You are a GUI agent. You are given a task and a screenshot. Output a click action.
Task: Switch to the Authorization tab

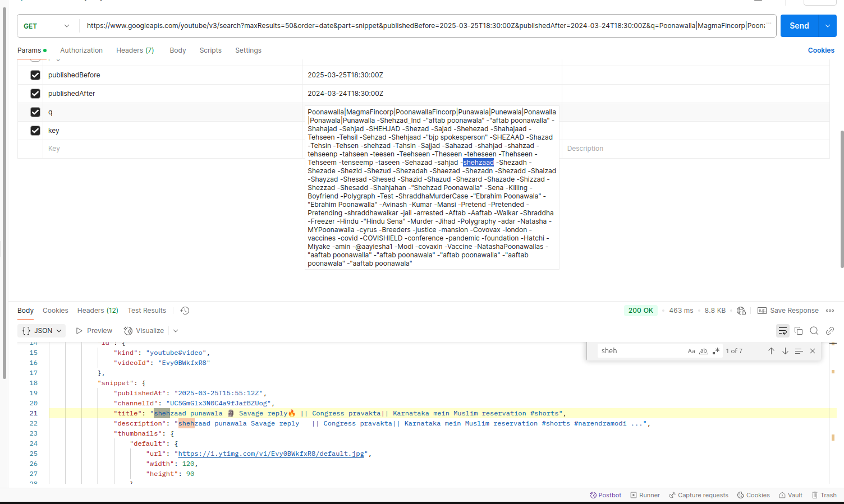(x=81, y=50)
